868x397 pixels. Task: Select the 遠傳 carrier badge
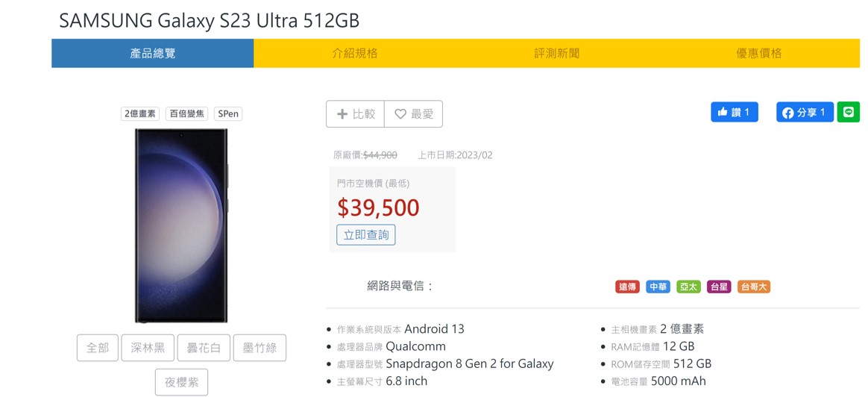[x=628, y=287]
